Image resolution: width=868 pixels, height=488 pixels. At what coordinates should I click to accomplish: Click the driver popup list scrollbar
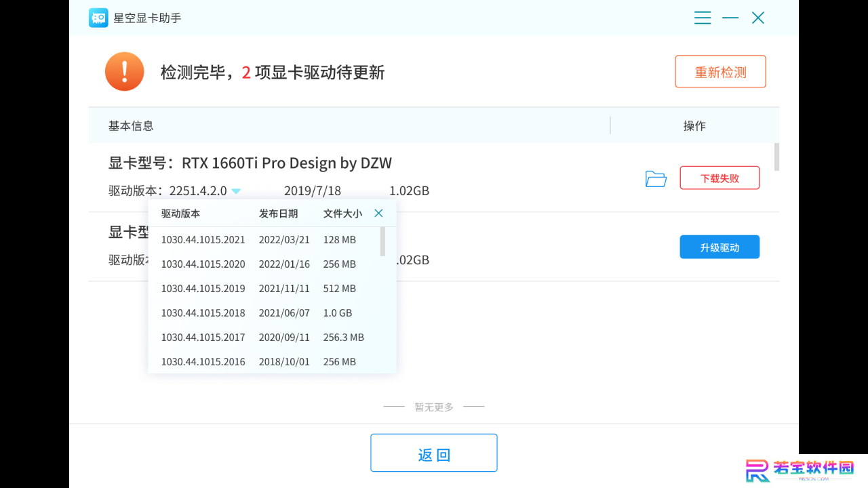point(382,241)
